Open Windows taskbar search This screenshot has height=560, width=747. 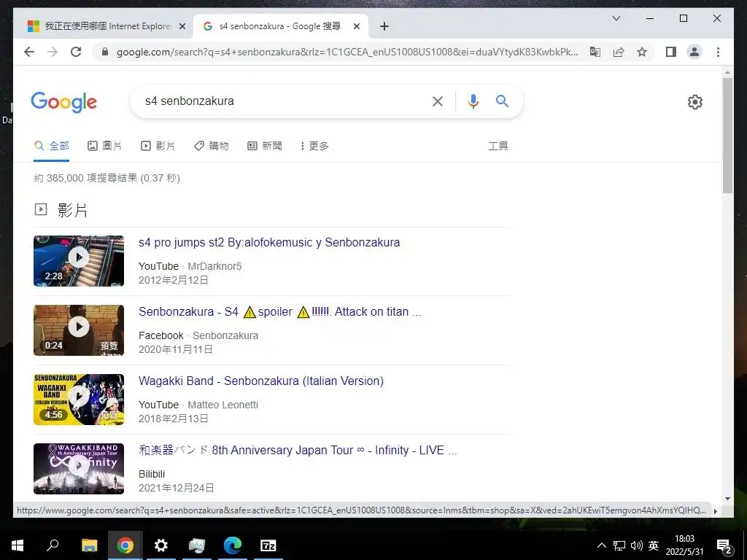pyautogui.click(x=53, y=545)
